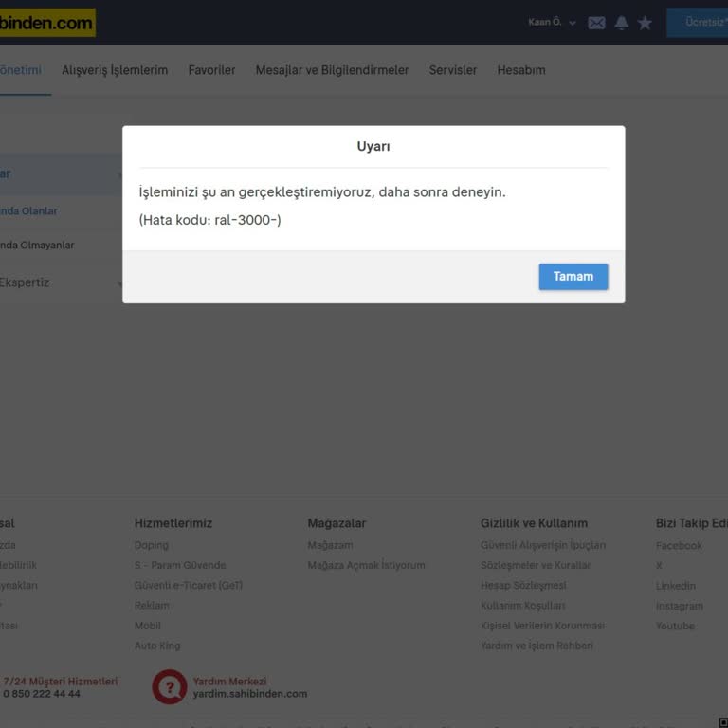Screen dimensions: 728x728
Task: Open the Mağazam footer link
Action: (330, 545)
